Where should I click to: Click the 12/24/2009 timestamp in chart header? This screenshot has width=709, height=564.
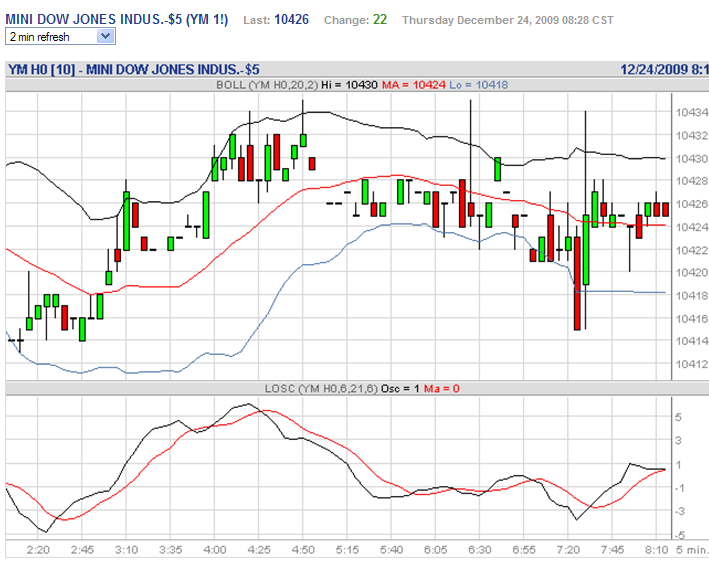(x=664, y=70)
